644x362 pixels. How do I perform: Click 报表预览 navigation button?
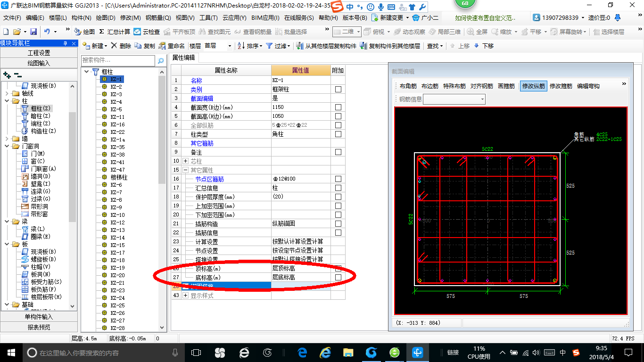point(39,327)
